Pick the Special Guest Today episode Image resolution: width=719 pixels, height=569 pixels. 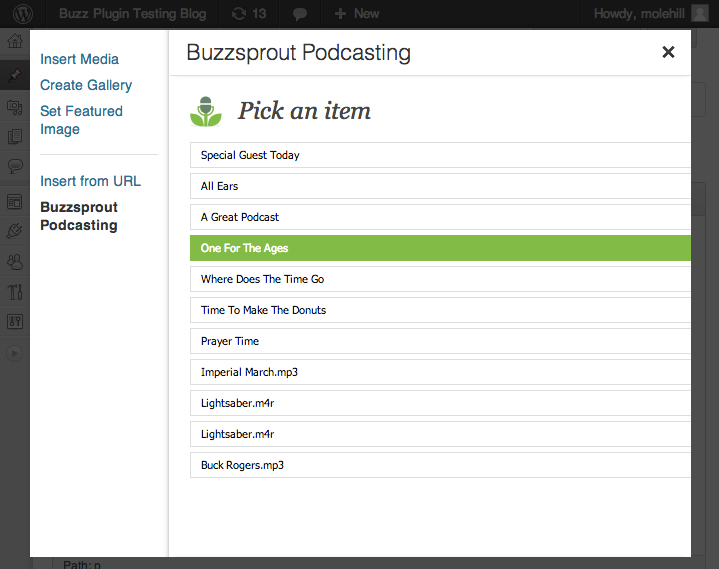click(x=440, y=155)
